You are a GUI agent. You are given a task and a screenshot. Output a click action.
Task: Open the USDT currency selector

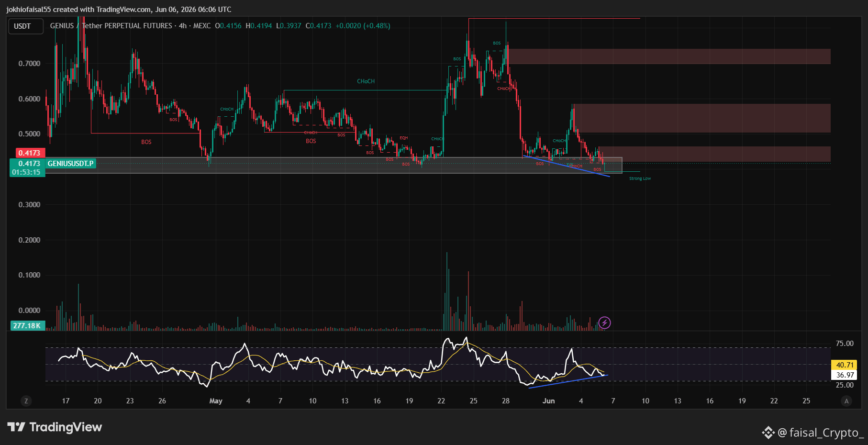coord(26,26)
